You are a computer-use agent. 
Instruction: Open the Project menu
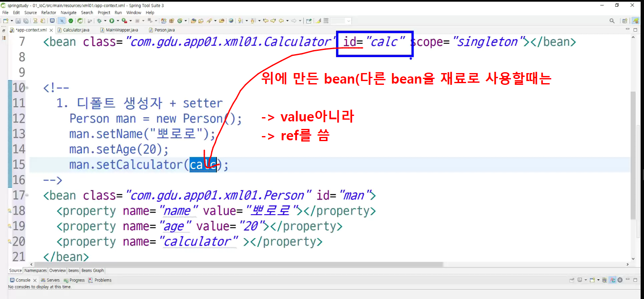[104, 13]
